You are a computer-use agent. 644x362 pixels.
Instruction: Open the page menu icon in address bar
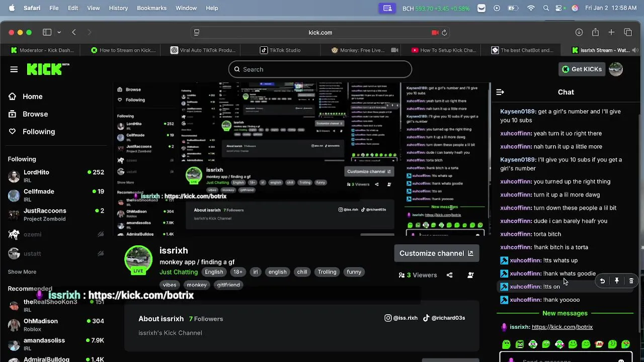197,33
